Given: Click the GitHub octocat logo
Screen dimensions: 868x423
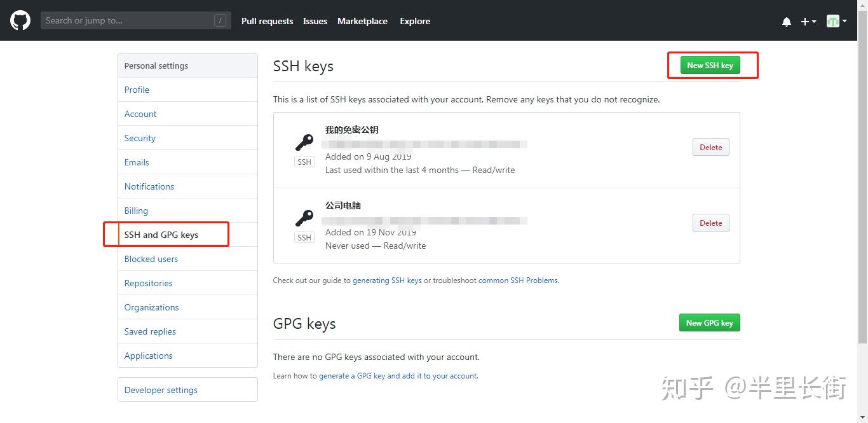Looking at the screenshot, I should [x=20, y=20].
